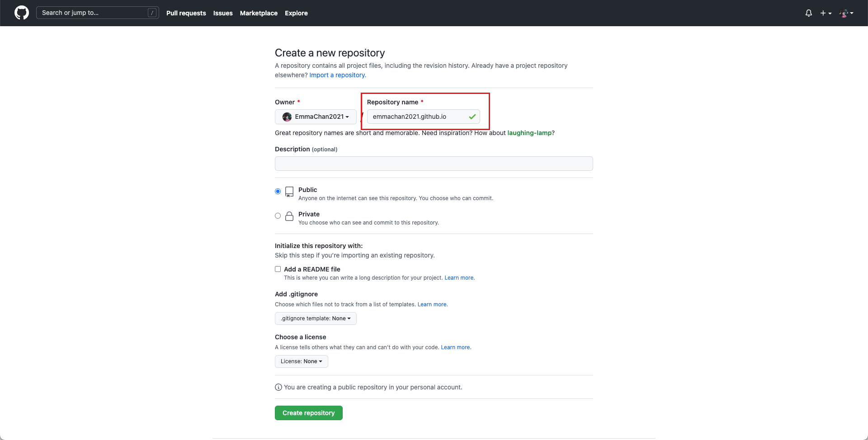Go to Issues in the top navigation
Image resolution: width=868 pixels, height=440 pixels.
point(223,13)
